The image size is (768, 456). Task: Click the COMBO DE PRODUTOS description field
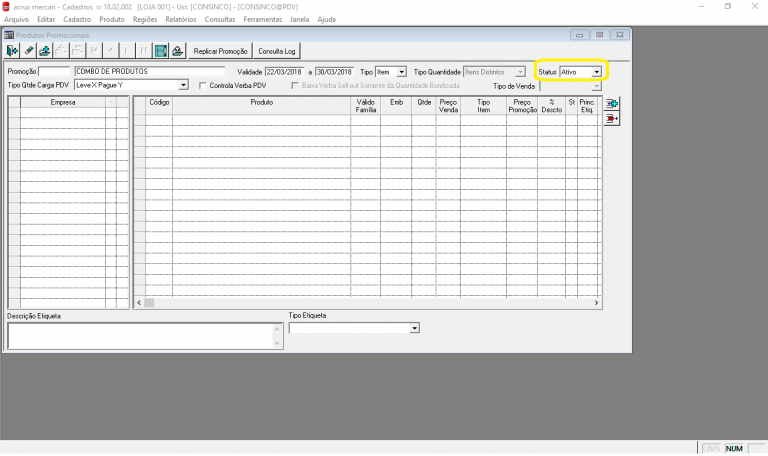point(150,72)
